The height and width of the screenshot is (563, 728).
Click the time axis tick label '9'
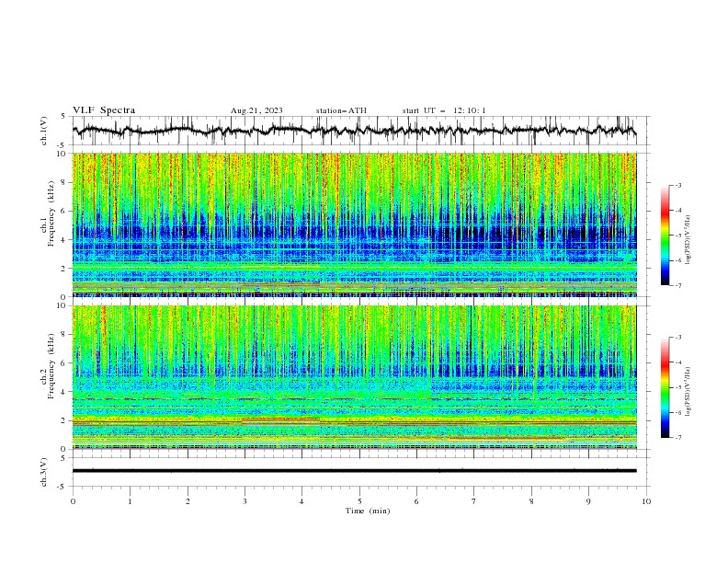pyautogui.click(x=588, y=501)
